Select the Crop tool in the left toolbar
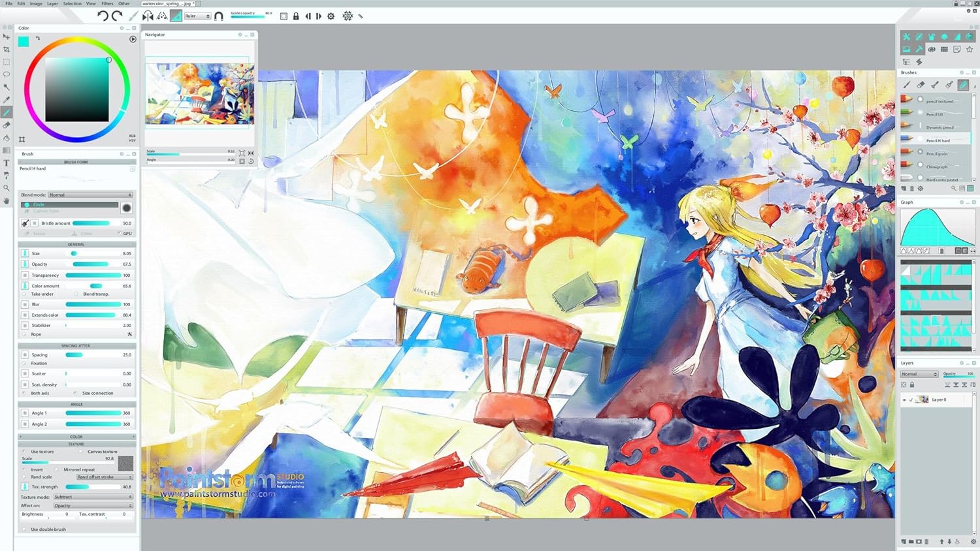 coord(7,50)
